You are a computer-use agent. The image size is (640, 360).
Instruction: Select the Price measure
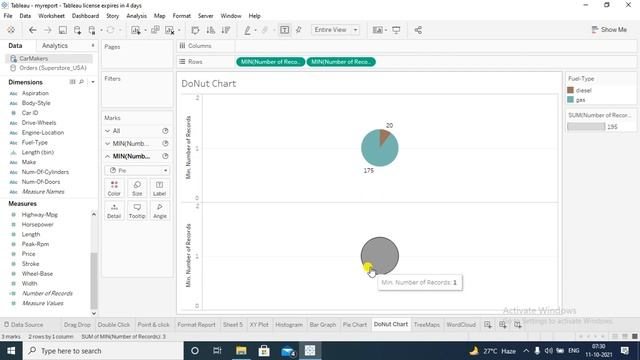click(29, 254)
